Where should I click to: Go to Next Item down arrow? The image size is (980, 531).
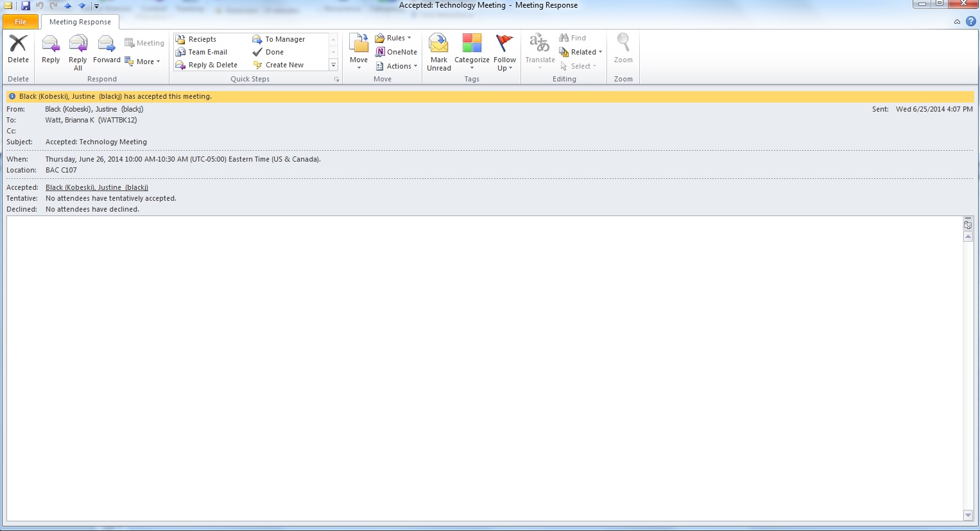(82, 6)
